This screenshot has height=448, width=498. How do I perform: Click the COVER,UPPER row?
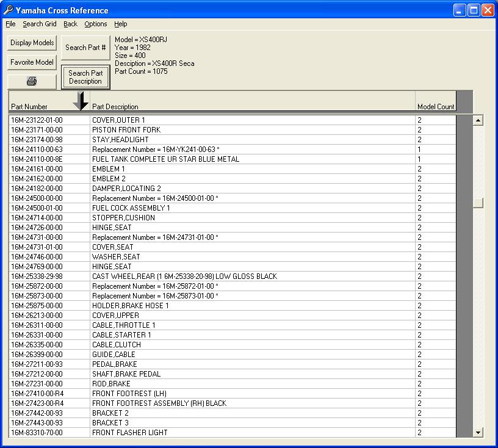point(232,315)
